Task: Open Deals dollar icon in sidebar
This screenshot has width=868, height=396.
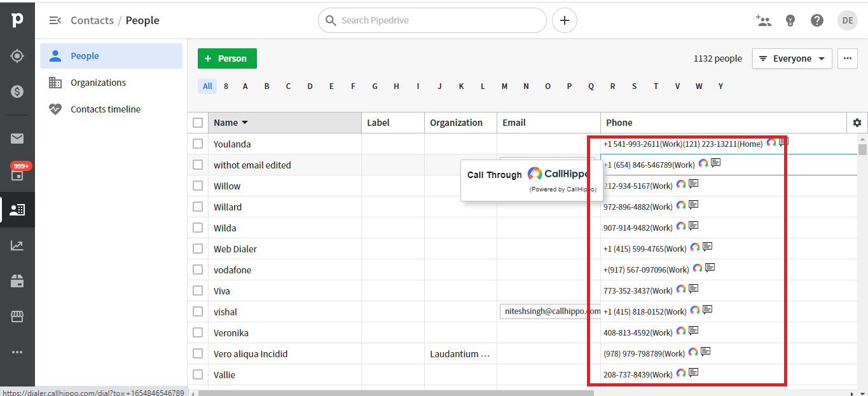Action: coord(17,92)
